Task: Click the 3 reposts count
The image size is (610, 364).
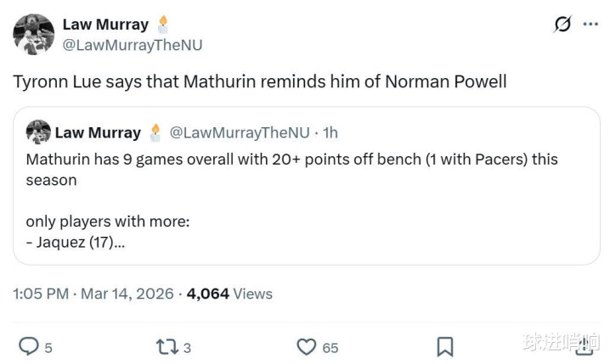Action: 187,347
